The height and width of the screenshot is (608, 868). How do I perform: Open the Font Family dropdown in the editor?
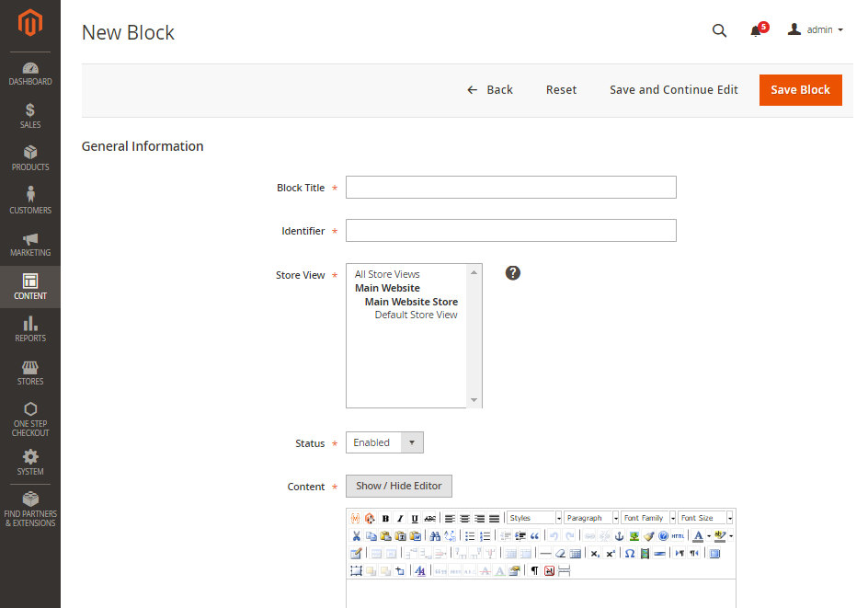(646, 517)
